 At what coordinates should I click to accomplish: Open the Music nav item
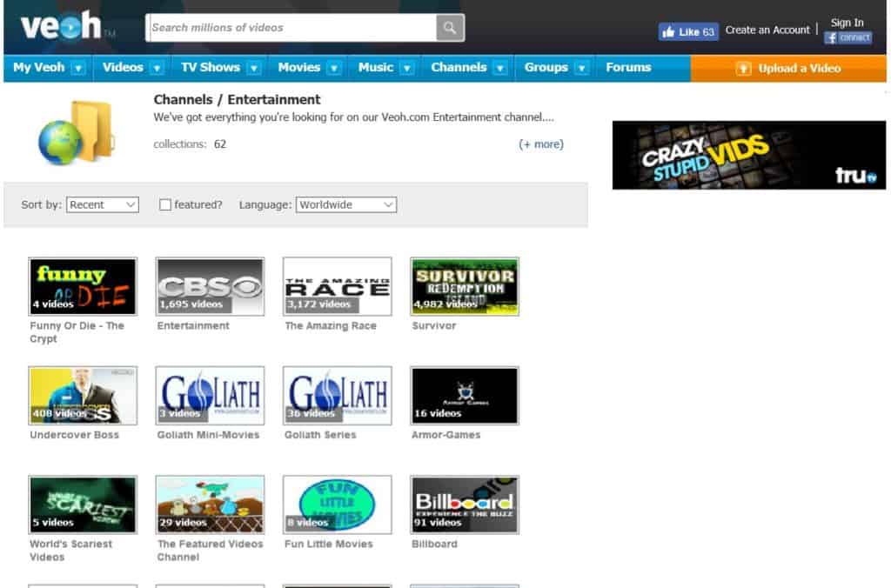376,67
